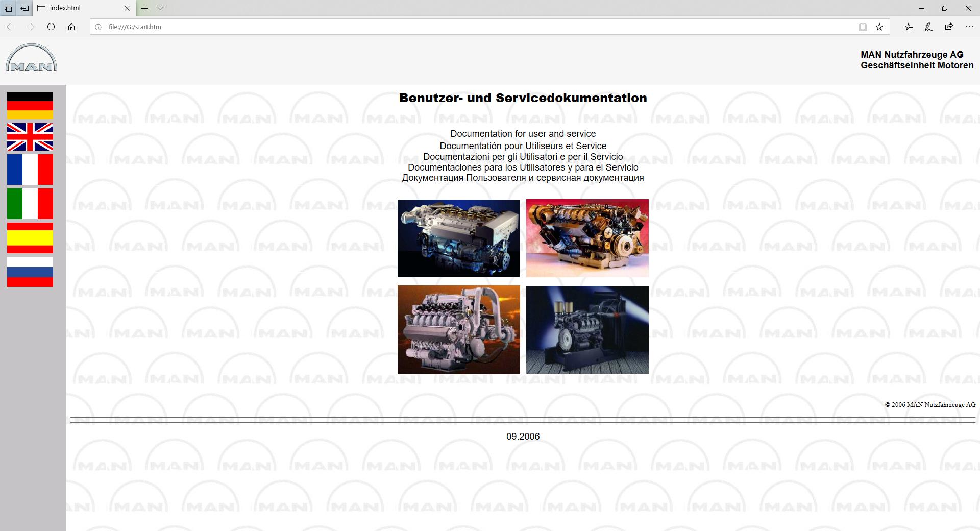Click the address bar URL field
The width and height of the screenshot is (980, 531).
(255, 27)
